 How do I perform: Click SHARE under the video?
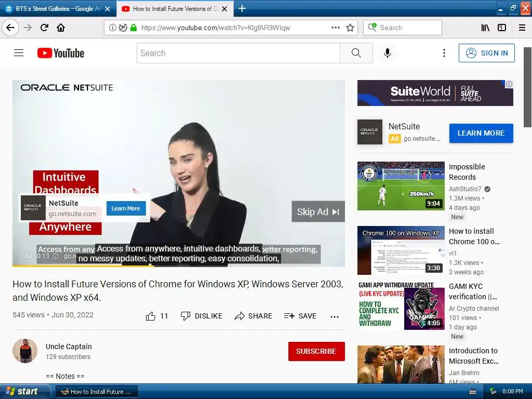click(253, 316)
